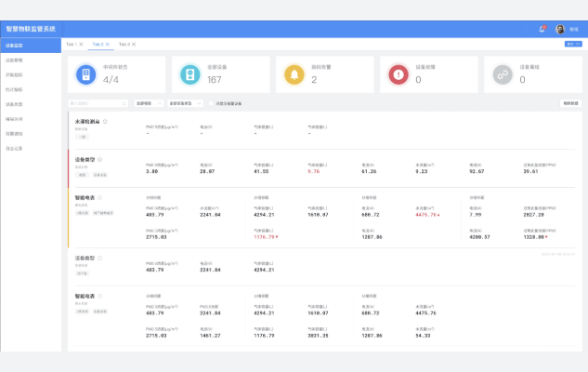
Task: Tick the only-show-alarm-devices checkbox
Action: click(x=211, y=103)
